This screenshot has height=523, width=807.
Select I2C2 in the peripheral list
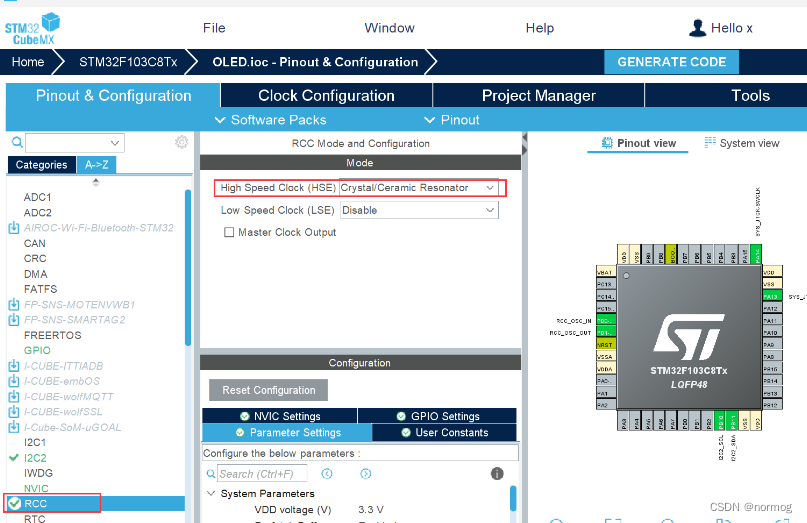pos(35,458)
